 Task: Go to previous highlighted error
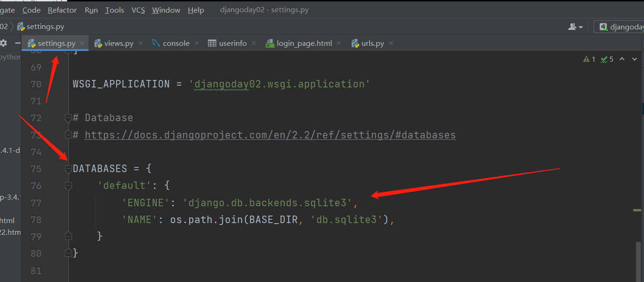point(622,59)
